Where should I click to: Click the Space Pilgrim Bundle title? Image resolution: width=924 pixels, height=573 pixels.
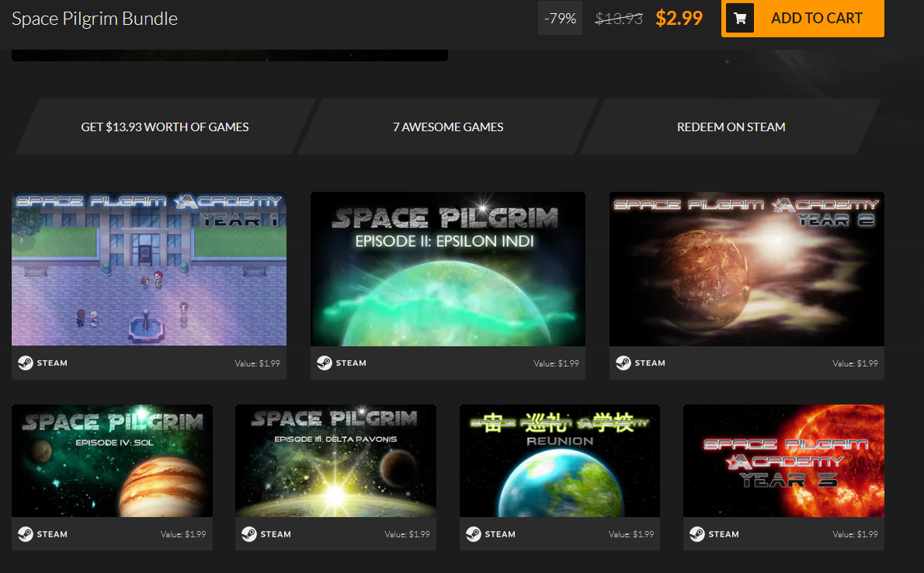(x=95, y=19)
